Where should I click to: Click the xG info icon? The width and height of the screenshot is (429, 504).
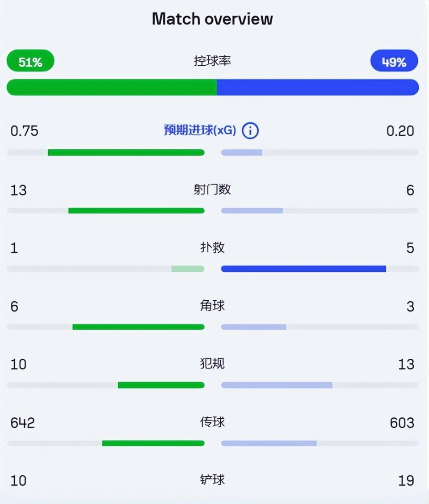point(250,130)
